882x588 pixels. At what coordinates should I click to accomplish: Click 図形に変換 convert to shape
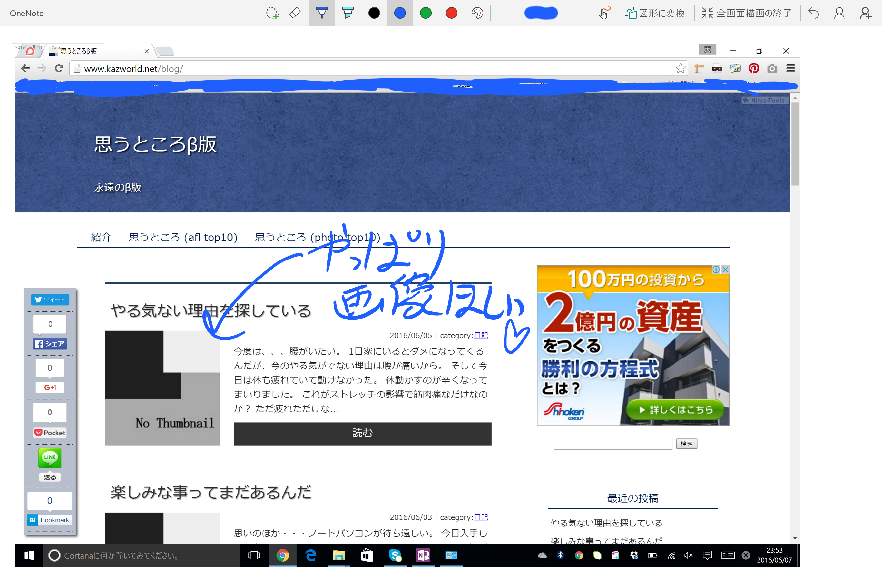(655, 13)
